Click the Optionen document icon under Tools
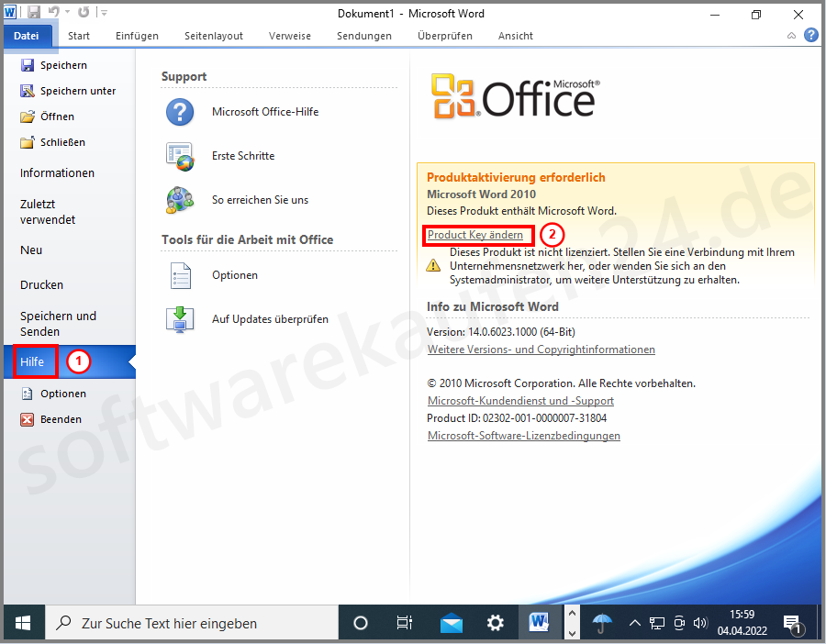 [x=180, y=275]
